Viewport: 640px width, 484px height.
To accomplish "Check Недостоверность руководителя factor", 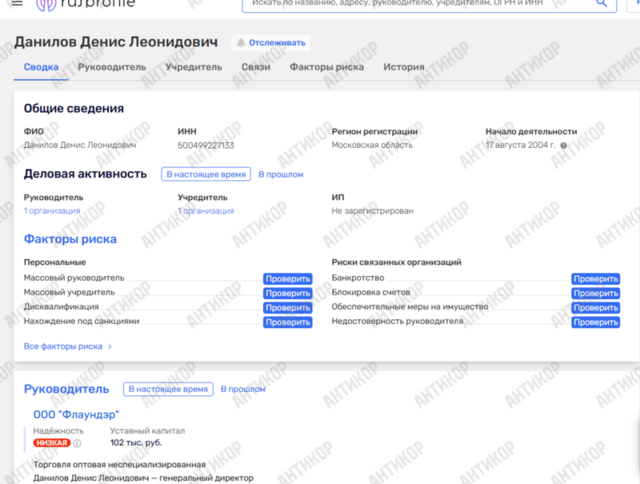I will pos(596,322).
